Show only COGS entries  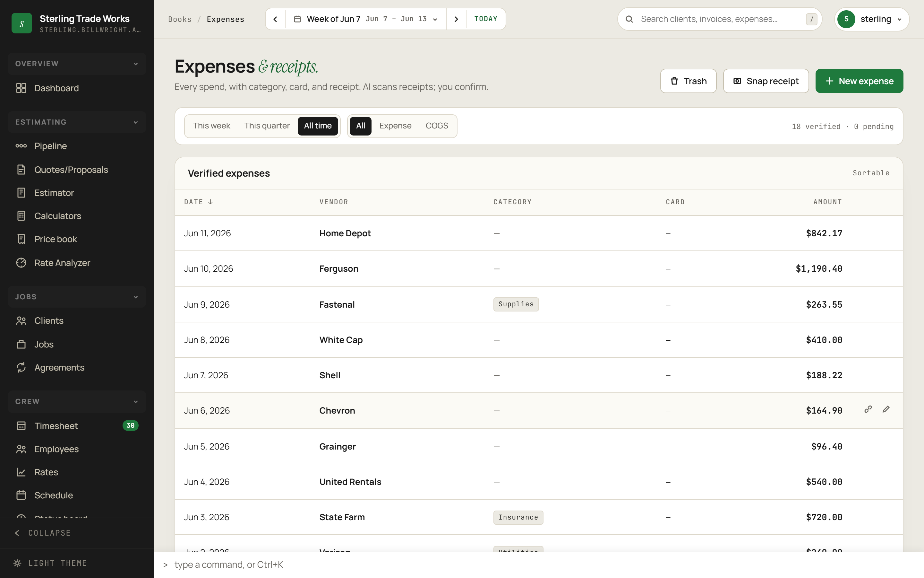(x=437, y=126)
